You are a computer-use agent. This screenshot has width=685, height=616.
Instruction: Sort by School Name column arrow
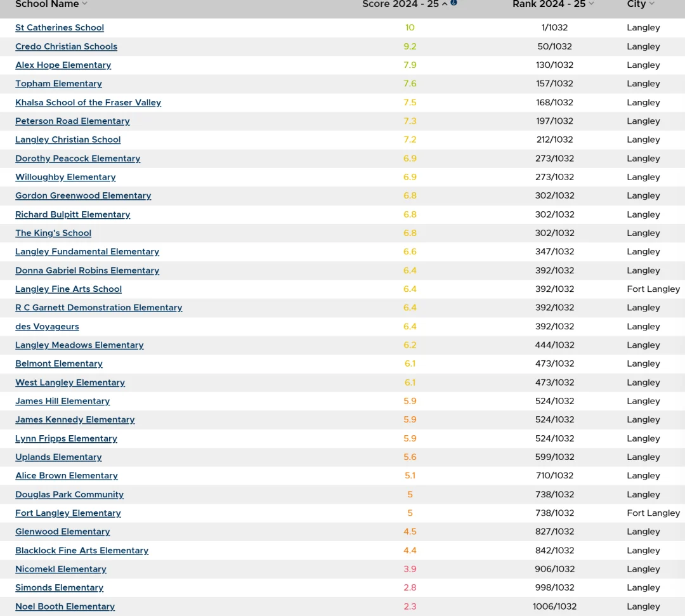(85, 4)
